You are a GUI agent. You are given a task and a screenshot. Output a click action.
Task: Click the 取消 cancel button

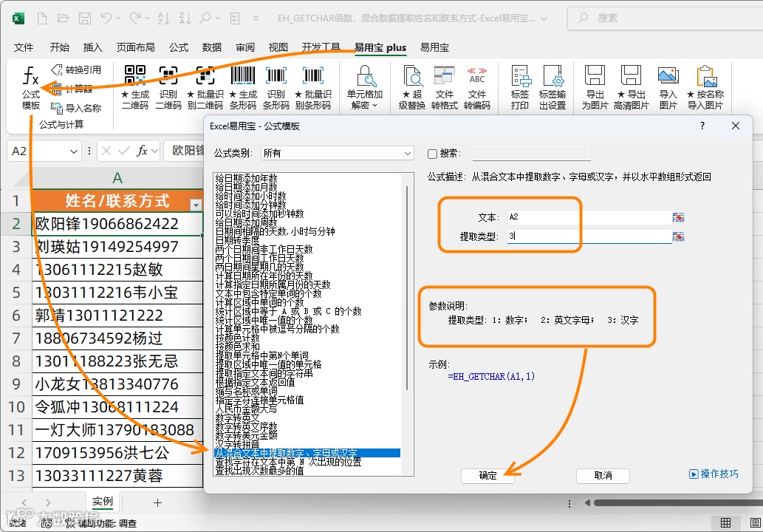pyautogui.click(x=603, y=476)
